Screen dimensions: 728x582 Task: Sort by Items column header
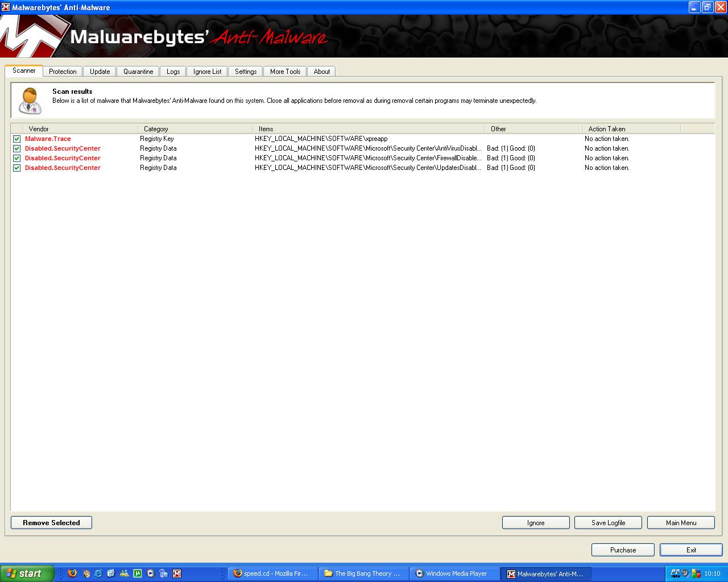[369, 129]
